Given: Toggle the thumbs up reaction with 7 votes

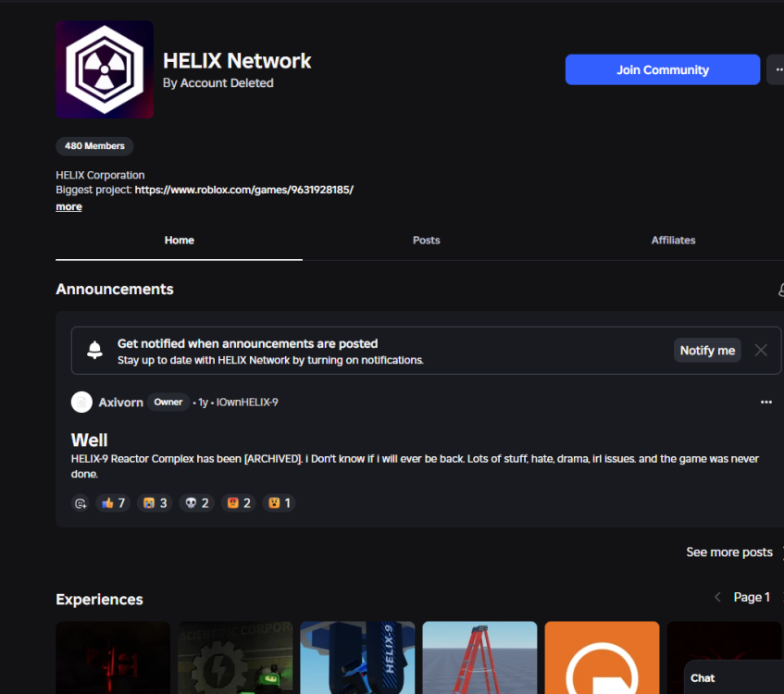Looking at the screenshot, I should point(113,503).
